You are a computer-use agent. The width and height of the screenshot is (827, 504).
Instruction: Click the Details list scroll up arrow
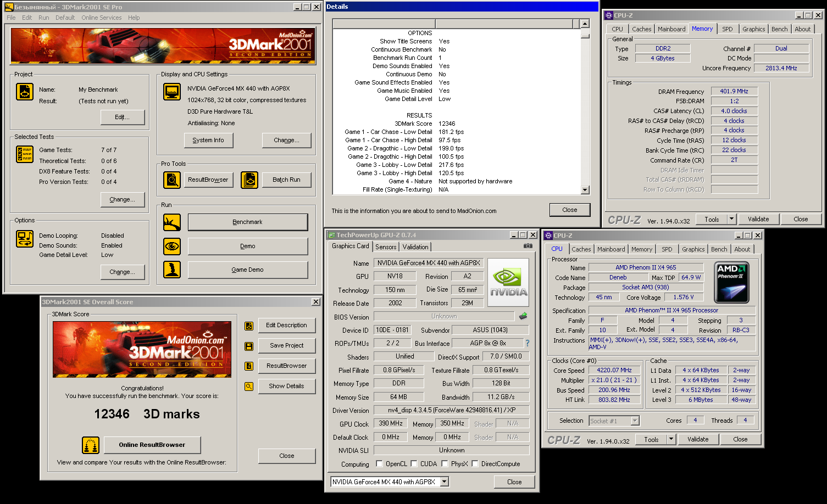pyautogui.click(x=585, y=24)
